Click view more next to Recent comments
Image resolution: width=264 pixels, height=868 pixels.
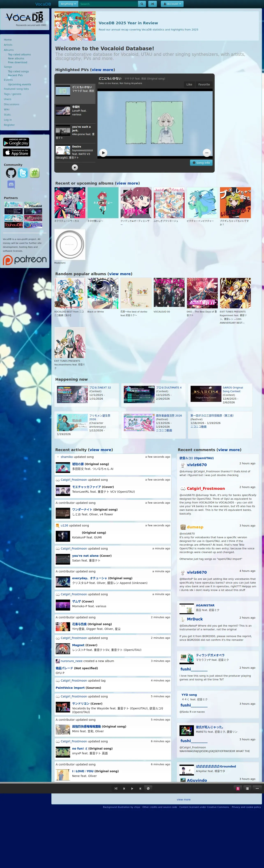click(229, 450)
